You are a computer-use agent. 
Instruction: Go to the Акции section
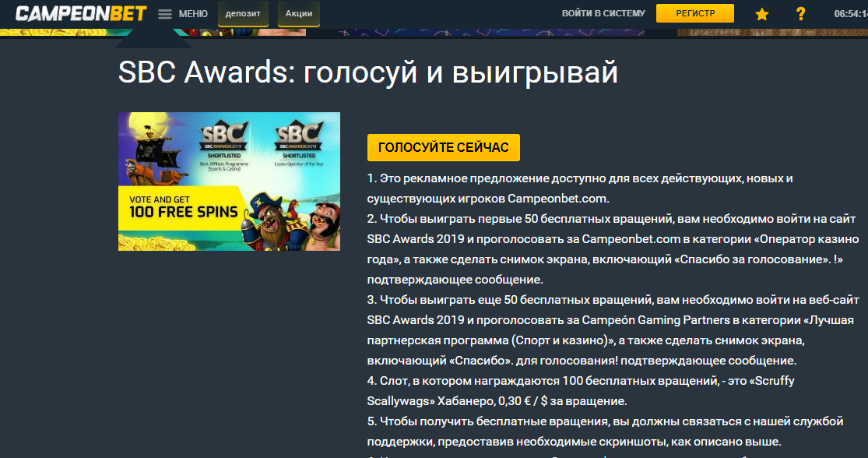pyautogui.click(x=299, y=13)
